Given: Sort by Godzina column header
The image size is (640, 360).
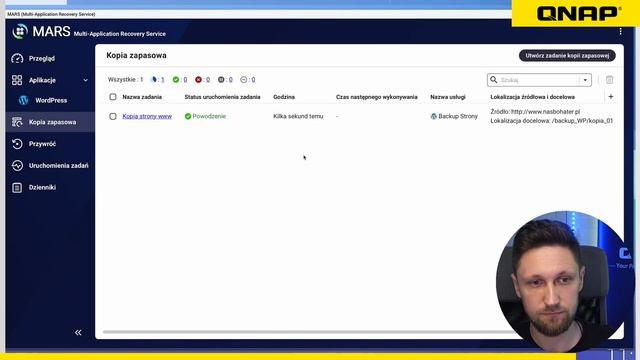Looking at the screenshot, I should point(284,97).
